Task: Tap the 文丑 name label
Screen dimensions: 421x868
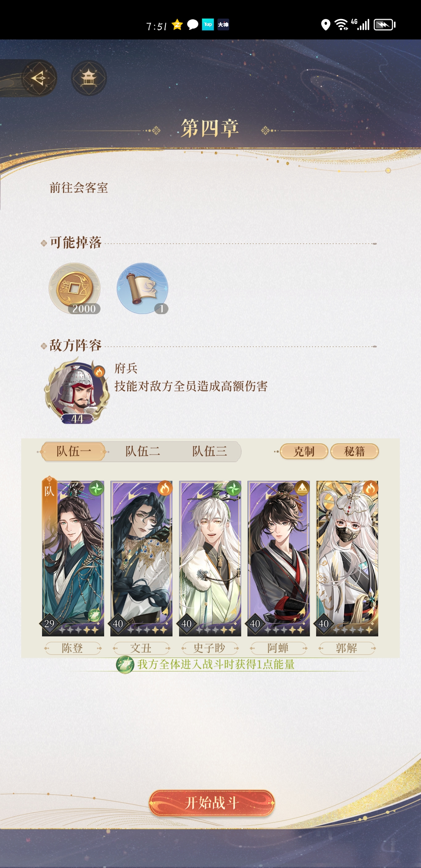Action: coord(141,648)
